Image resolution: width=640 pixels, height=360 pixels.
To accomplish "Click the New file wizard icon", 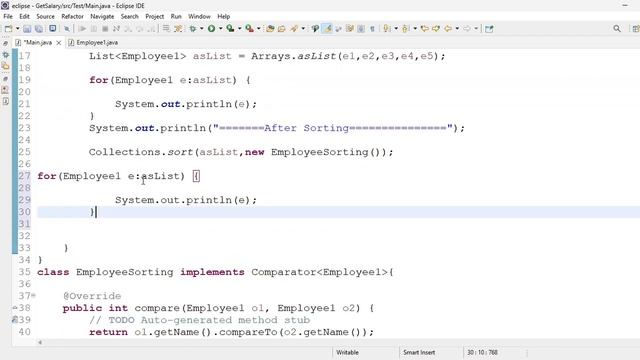I will 8,29.
